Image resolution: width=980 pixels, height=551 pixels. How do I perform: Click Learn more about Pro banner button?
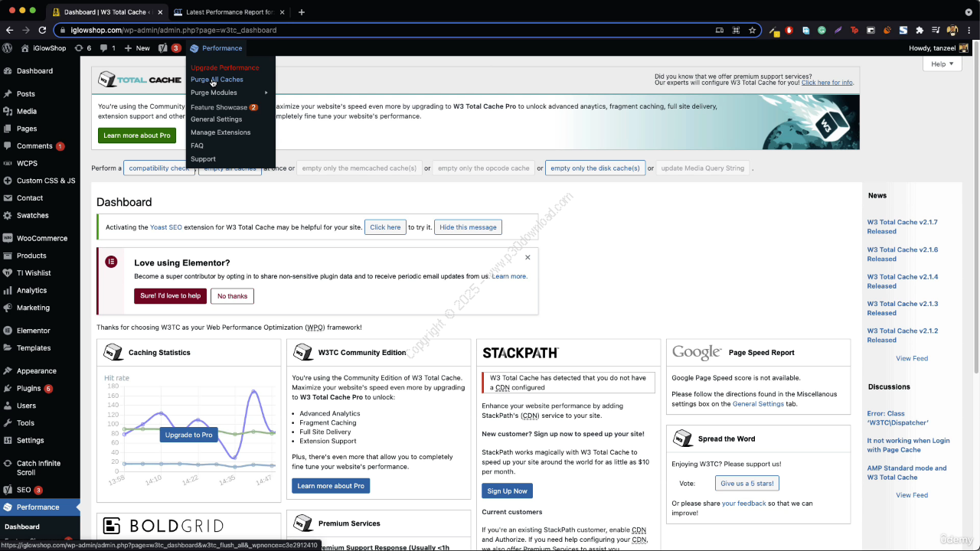[x=137, y=135]
